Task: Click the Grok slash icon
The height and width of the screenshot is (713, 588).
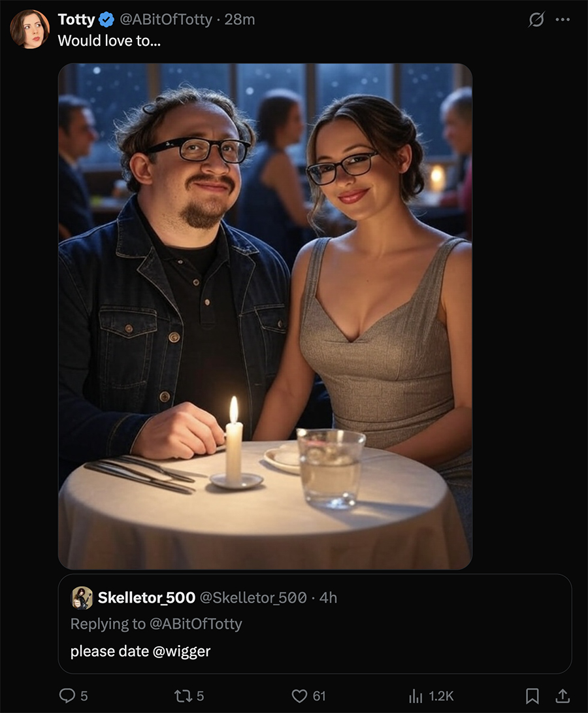Action: 536,20
